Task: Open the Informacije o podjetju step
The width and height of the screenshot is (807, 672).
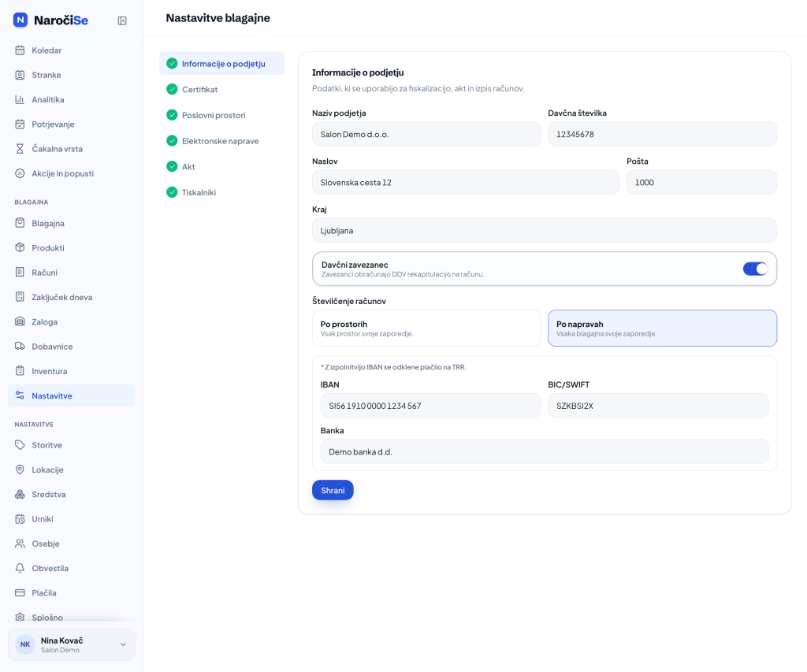Action: pos(221,64)
